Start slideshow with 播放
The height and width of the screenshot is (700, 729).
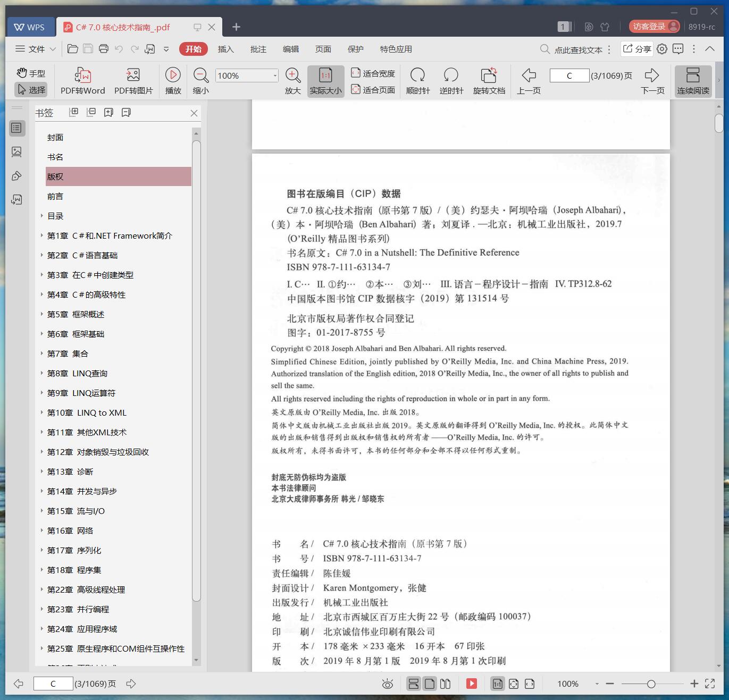pos(173,81)
